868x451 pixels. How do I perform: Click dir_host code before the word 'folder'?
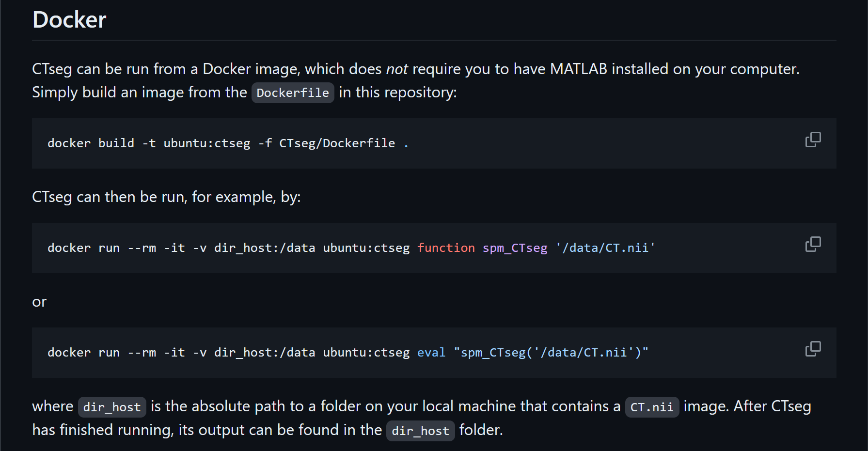(x=420, y=431)
